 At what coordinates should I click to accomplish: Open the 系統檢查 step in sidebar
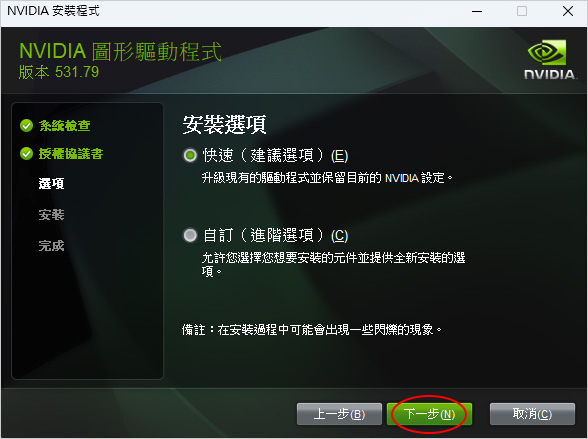64,126
